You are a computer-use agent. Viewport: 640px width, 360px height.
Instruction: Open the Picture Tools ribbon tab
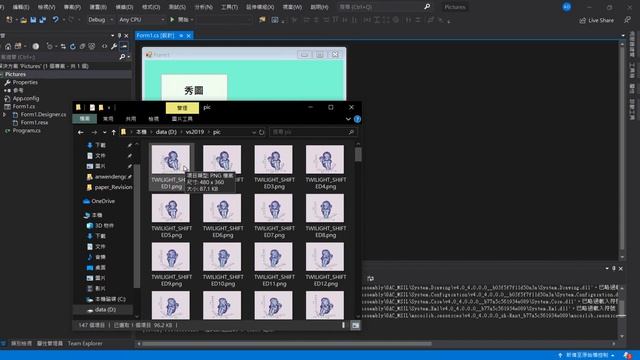point(182,119)
